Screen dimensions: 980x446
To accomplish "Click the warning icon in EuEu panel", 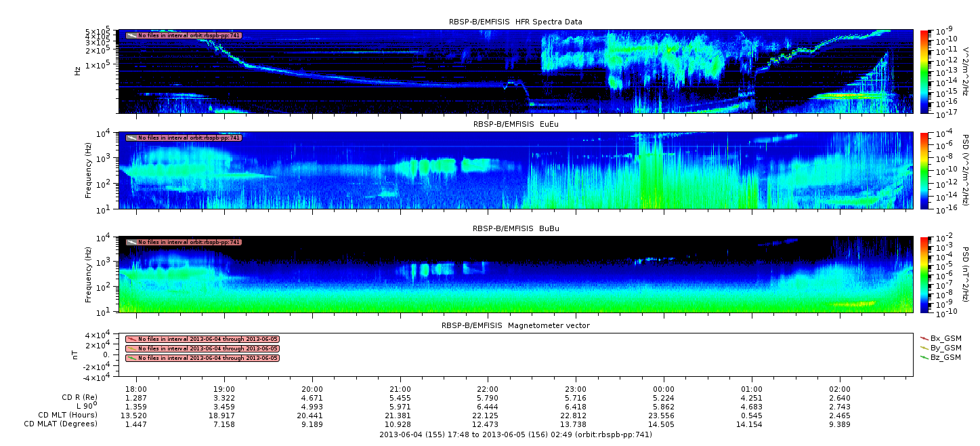I will 131,138.
